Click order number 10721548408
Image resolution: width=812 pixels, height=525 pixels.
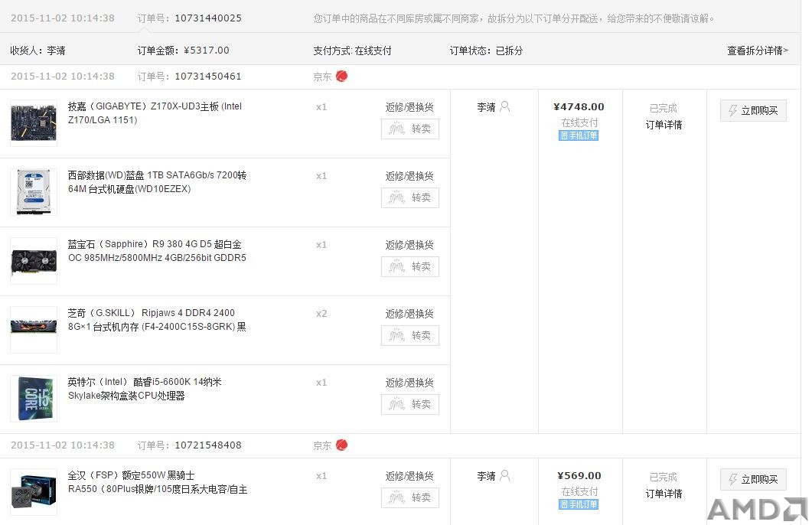pos(208,445)
